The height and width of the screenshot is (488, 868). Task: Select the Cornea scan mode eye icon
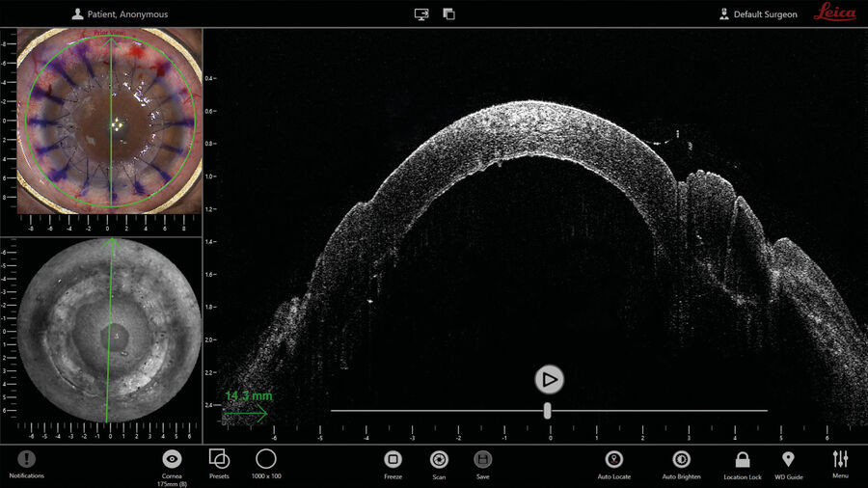pos(173,459)
